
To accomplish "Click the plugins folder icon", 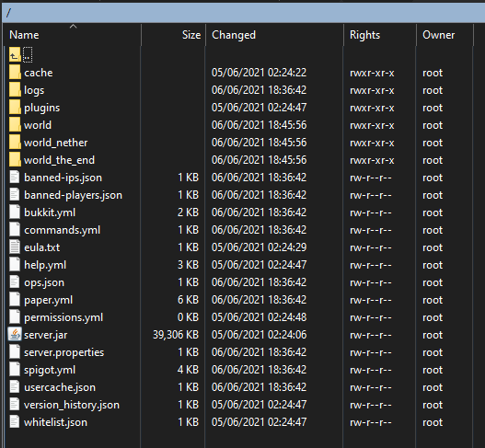I will point(15,108).
